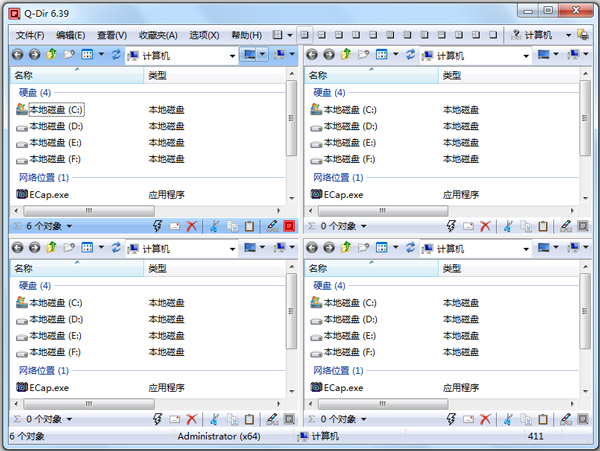Sort by 类型 column in top-right pane

509,75
